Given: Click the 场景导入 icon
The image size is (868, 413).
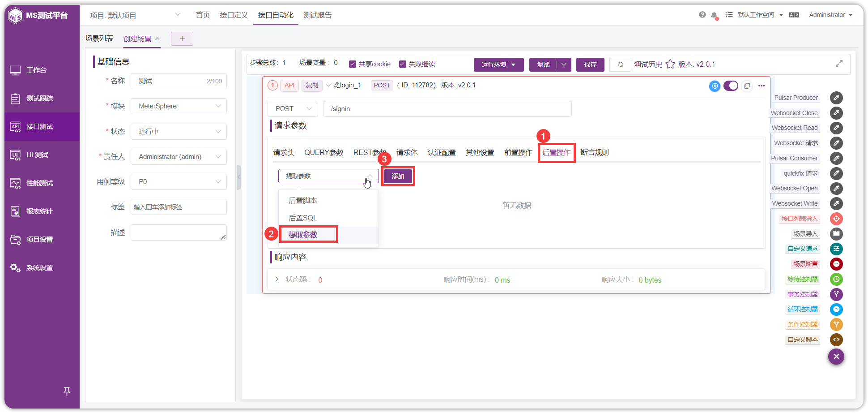Looking at the screenshot, I should click(x=836, y=234).
